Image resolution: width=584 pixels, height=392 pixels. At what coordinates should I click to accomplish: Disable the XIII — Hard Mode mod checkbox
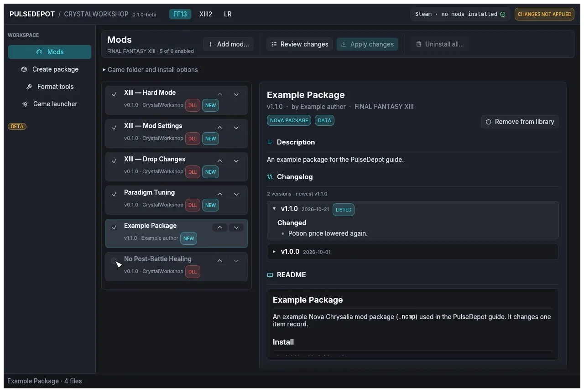pos(114,94)
